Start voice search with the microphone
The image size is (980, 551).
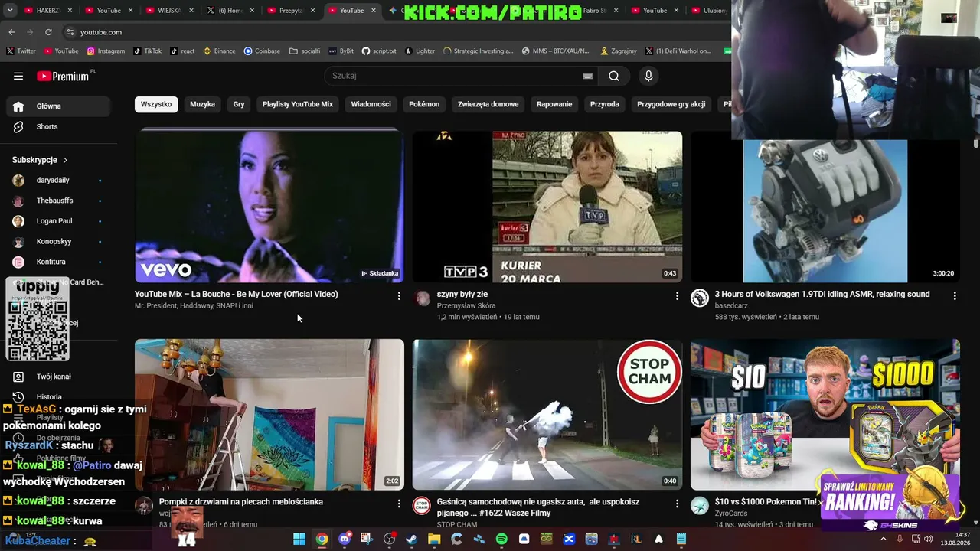point(648,76)
